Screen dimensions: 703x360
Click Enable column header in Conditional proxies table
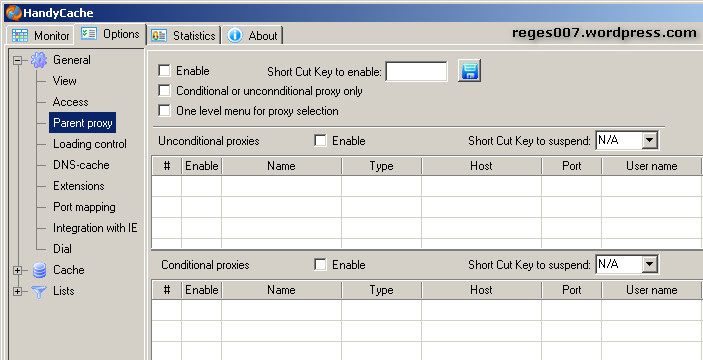[202, 290]
